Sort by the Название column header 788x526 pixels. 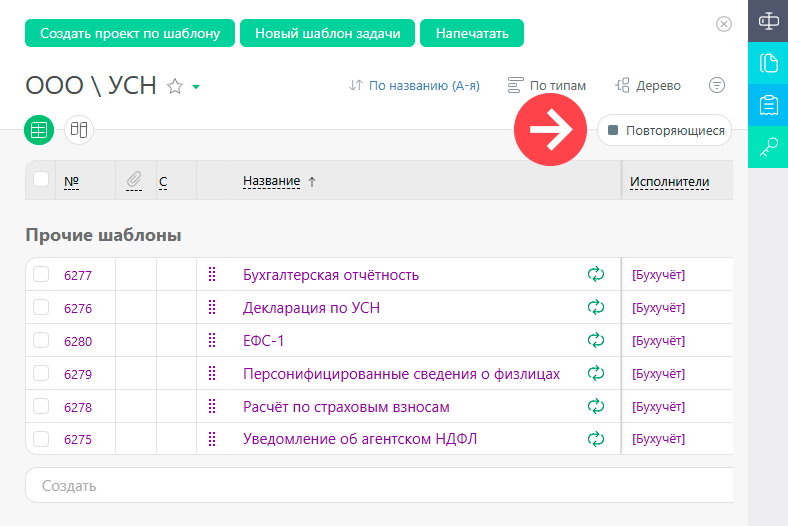click(x=271, y=181)
